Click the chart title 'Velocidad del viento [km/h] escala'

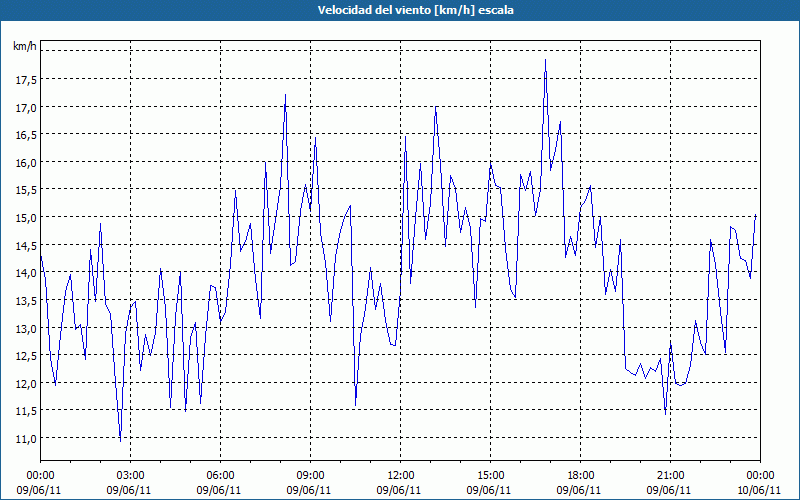(x=415, y=10)
